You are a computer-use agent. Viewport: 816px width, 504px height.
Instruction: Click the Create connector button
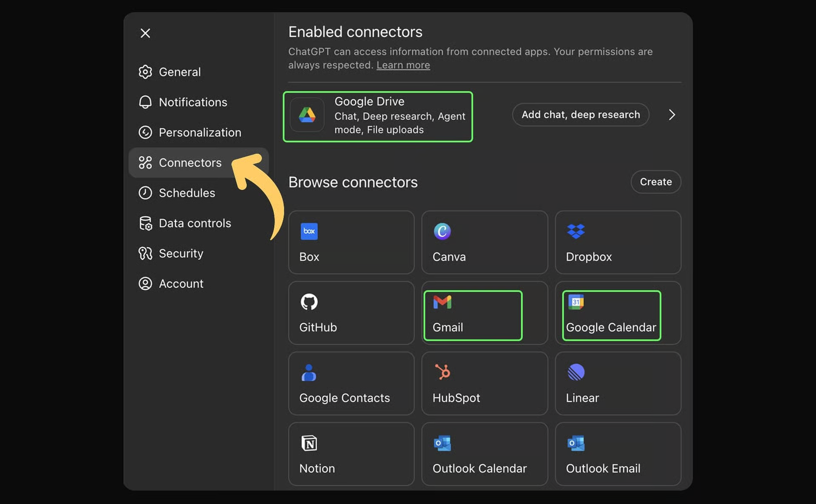655,182
